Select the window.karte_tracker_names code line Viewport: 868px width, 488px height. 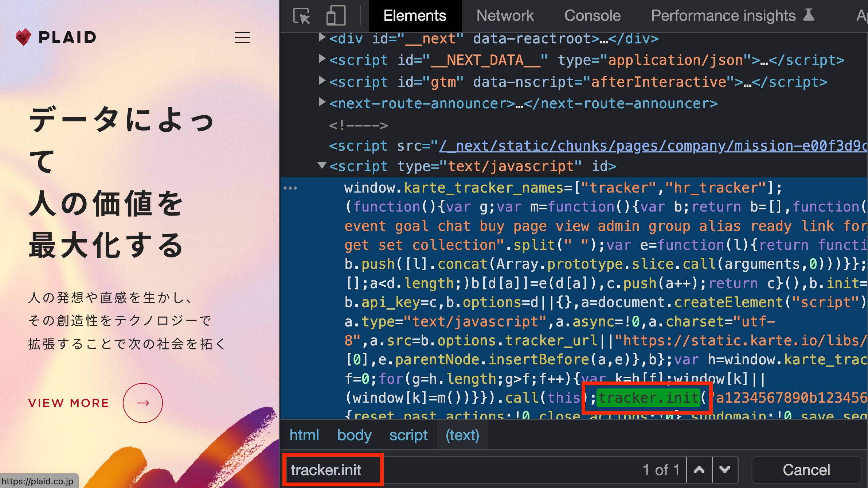(563, 188)
